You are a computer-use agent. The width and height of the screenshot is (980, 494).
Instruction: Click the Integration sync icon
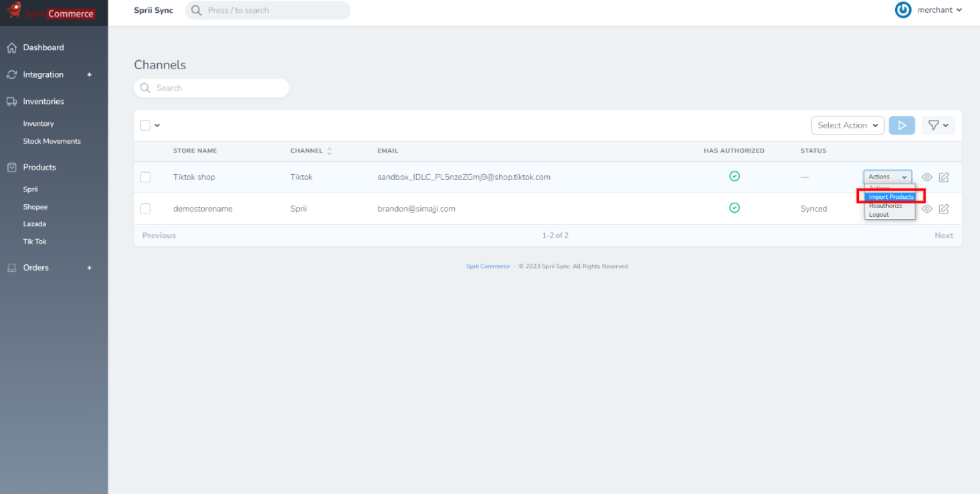tap(11, 75)
